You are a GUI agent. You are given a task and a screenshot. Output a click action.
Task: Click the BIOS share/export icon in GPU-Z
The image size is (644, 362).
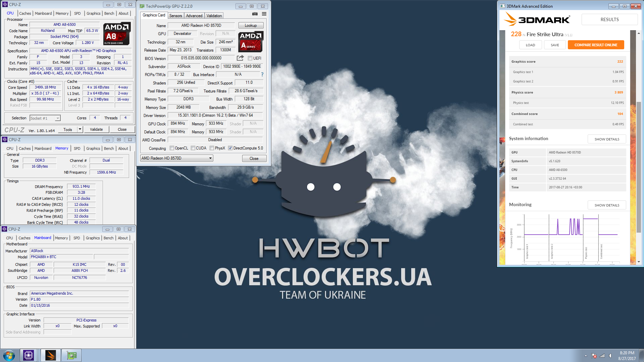[240, 58]
